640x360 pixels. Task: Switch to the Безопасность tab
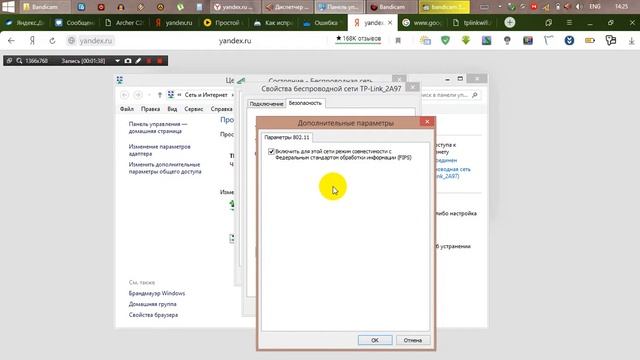(305, 103)
